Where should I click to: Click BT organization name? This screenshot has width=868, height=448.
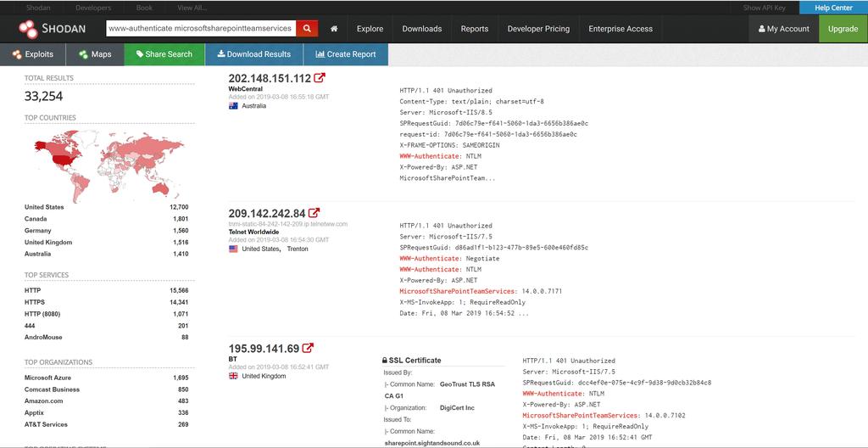(232, 359)
